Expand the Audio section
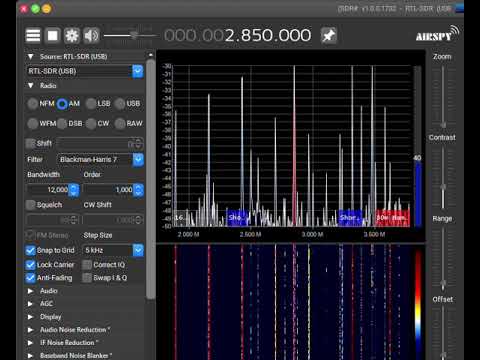This screenshot has width=480, height=360. [x=30, y=291]
